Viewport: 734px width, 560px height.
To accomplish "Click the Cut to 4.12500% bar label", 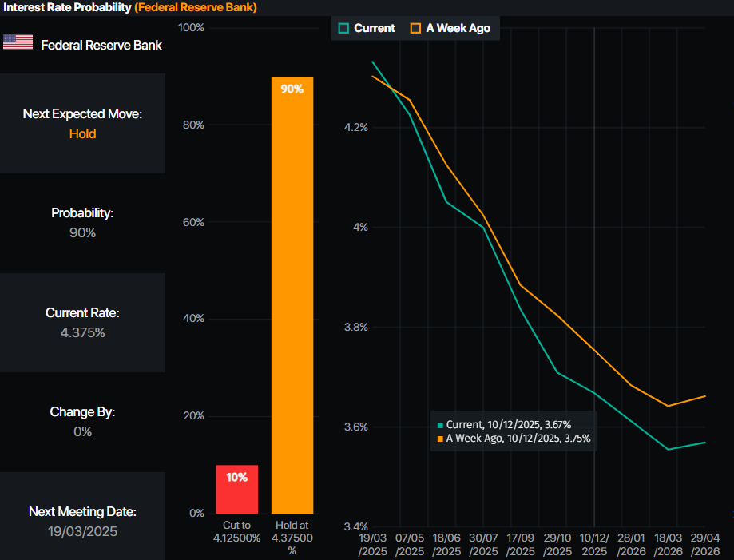I will tap(236, 531).
